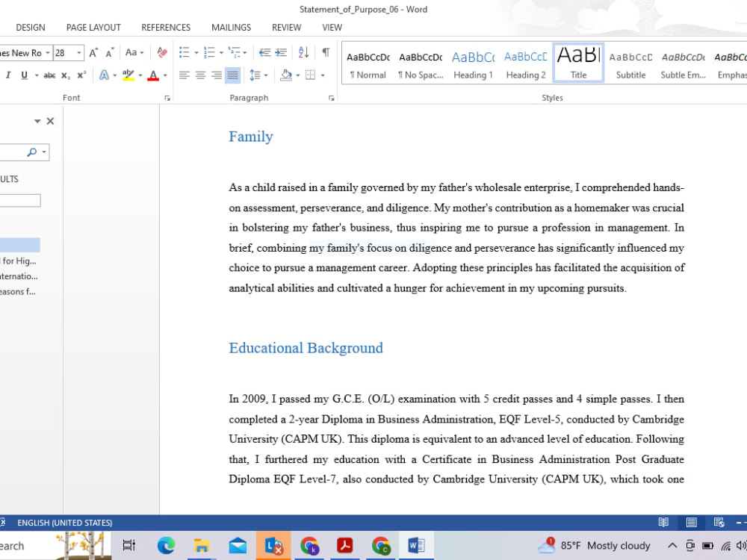747x560 pixels.
Task: Switch to MAILINGS tab
Action: [x=231, y=28]
